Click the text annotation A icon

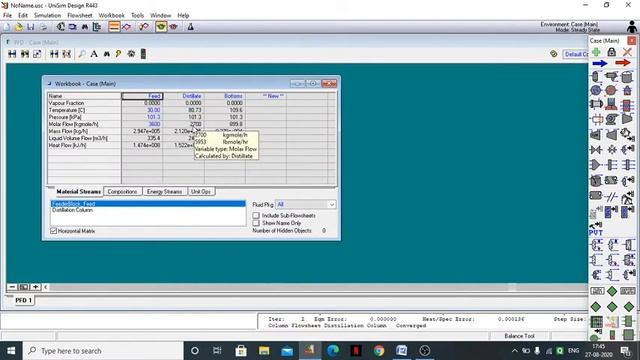94,54
